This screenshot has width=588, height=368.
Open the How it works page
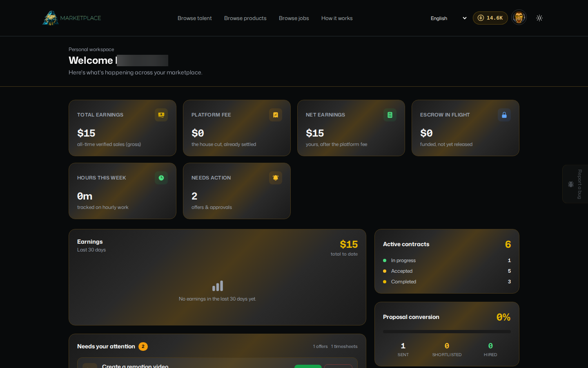[x=337, y=18]
